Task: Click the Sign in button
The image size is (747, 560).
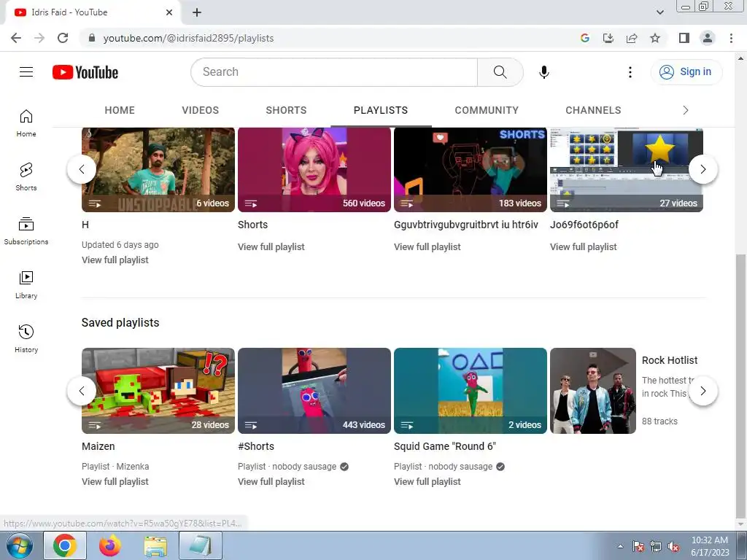Action: [686, 72]
